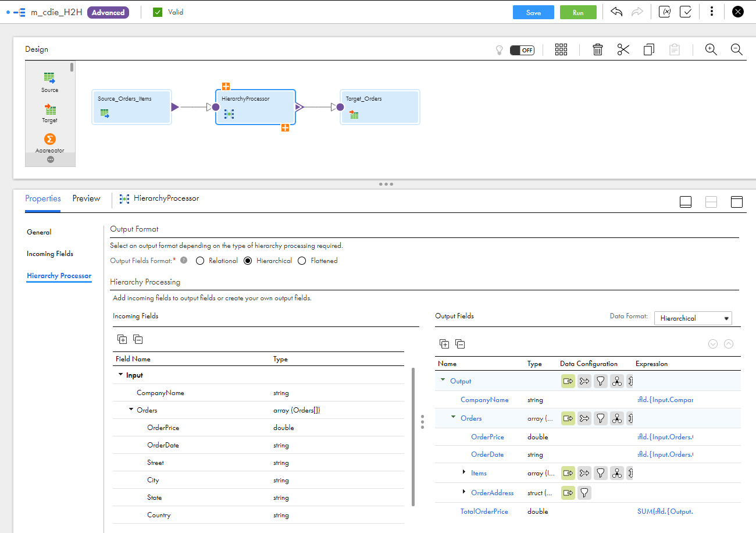
Task: Click the join icon in Output row
Action: click(x=584, y=381)
